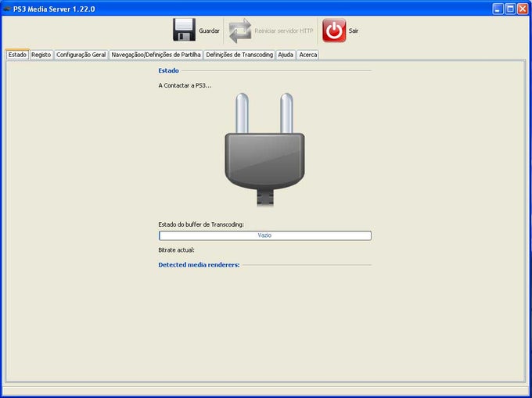Click the Reiniciar servidor HTTP arrows icon
This screenshot has height=398, width=532.
coord(240,30)
